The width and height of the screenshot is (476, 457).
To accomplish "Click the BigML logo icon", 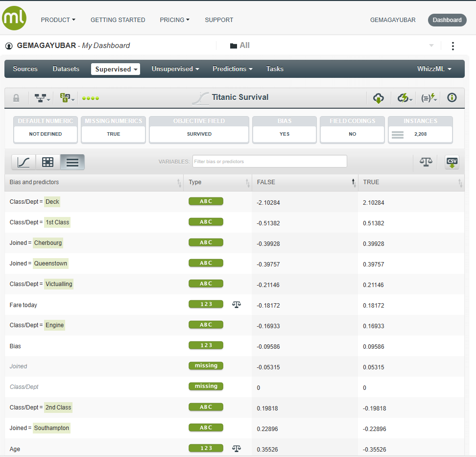I will 14,19.
